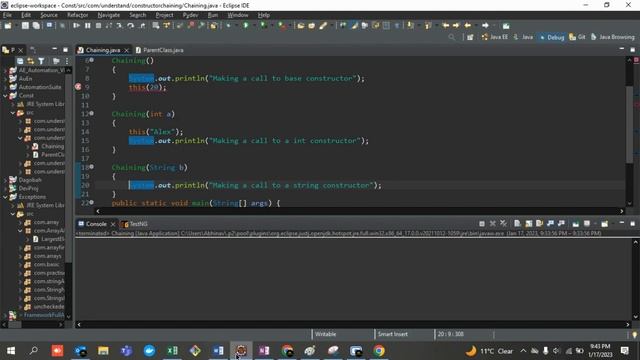Click the Open Perspective icon

470,37
